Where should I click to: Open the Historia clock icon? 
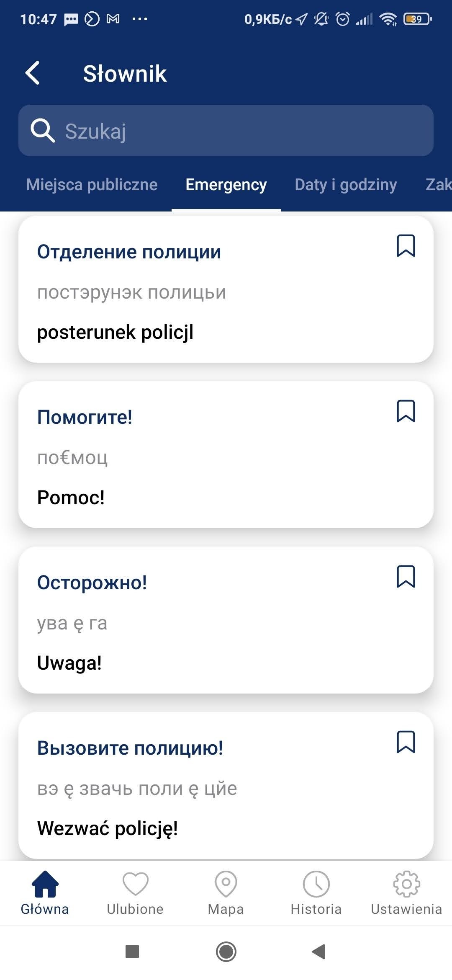point(316,885)
